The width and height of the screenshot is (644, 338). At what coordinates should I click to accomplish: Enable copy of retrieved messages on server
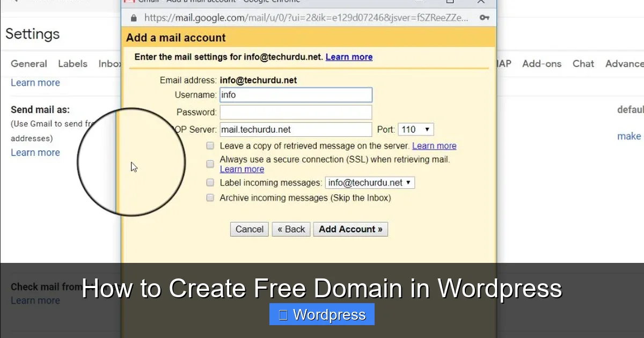[210, 145]
